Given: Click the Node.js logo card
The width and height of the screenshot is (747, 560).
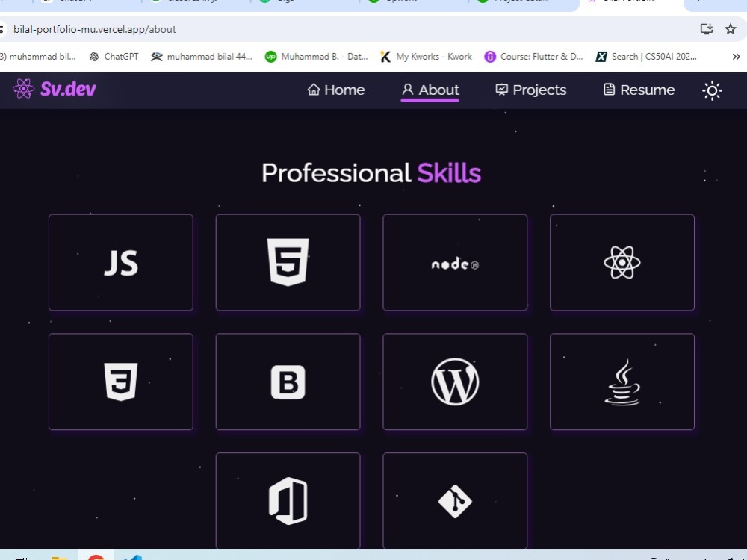Looking at the screenshot, I should pyautogui.click(x=455, y=262).
